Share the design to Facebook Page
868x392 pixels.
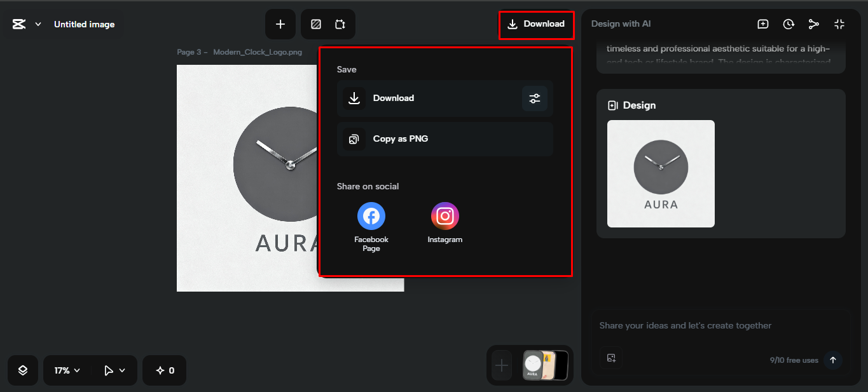pyautogui.click(x=371, y=215)
